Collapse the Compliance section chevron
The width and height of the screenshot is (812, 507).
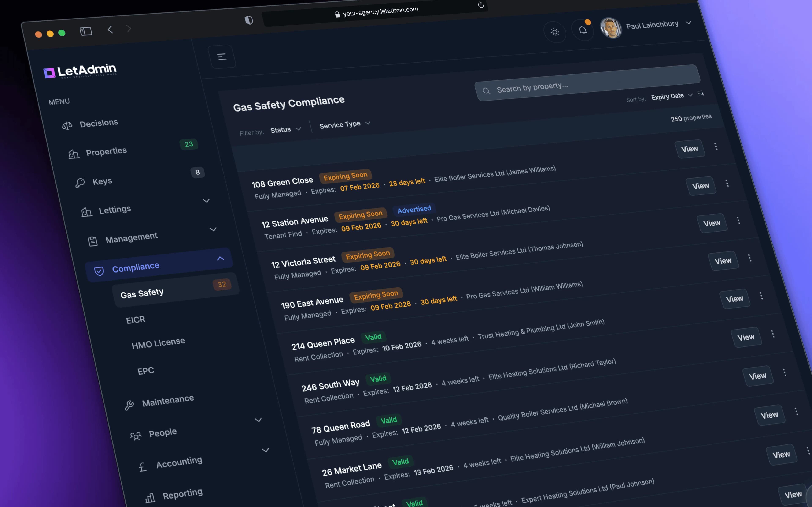point(221,258)
